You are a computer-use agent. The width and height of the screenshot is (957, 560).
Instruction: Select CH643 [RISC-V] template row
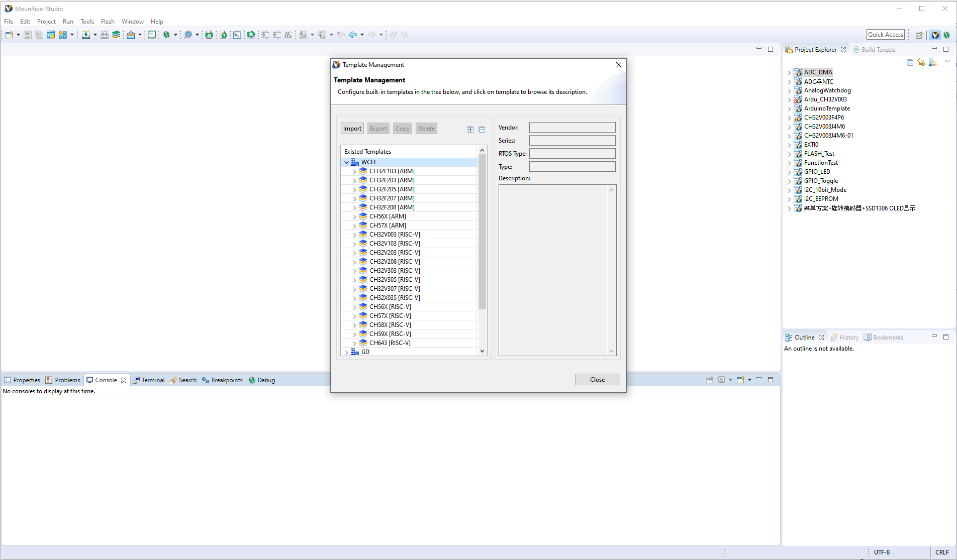click(x=390, y=343)
